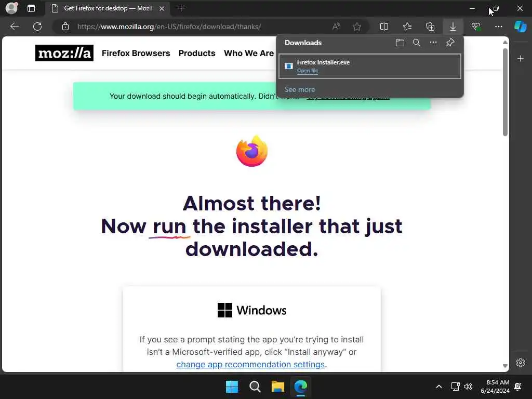This screenshot has width=532, height=399.
Task: Open the clock showing 8:54 AM
Action: click(x=495, y=387)
